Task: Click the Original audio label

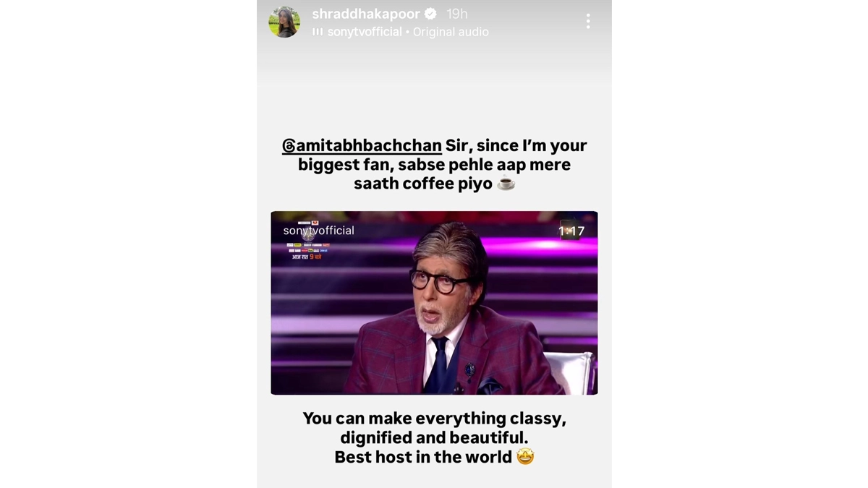Action: 451,32
